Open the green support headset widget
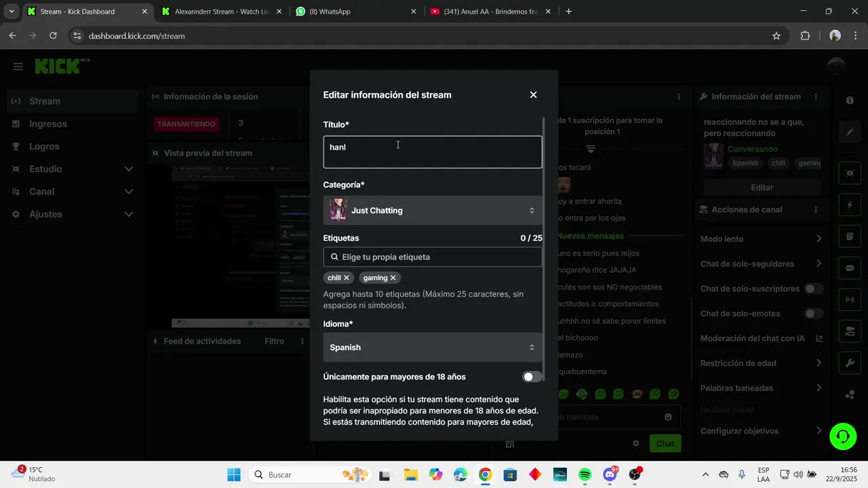The width and height of the screenshot is (868, 488). click(843, 436)
